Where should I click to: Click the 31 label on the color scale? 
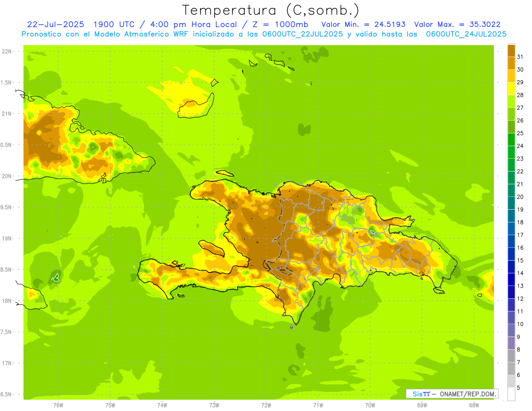520,56
